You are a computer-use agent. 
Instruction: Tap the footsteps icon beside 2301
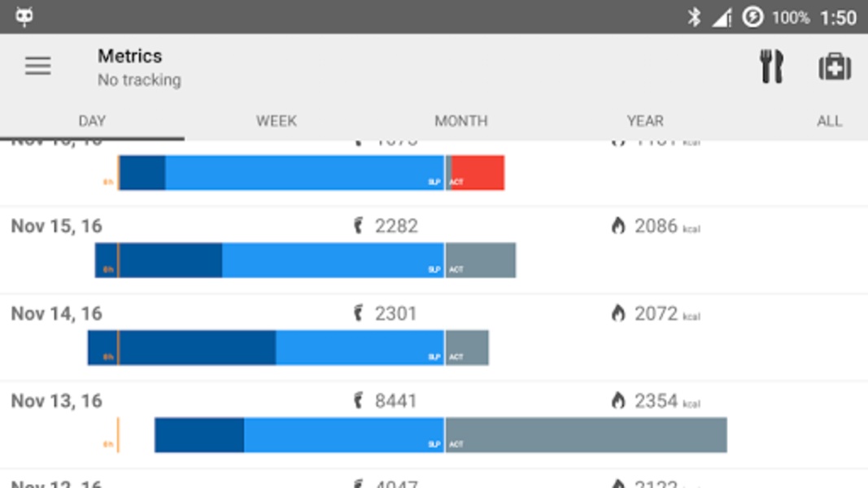coord(359,313)
